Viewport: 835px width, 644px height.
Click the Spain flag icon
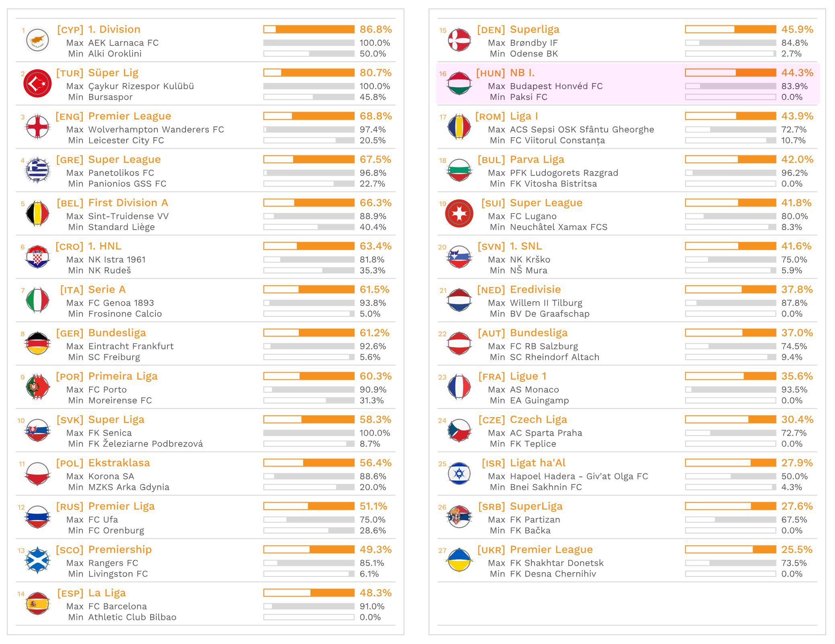37,603
